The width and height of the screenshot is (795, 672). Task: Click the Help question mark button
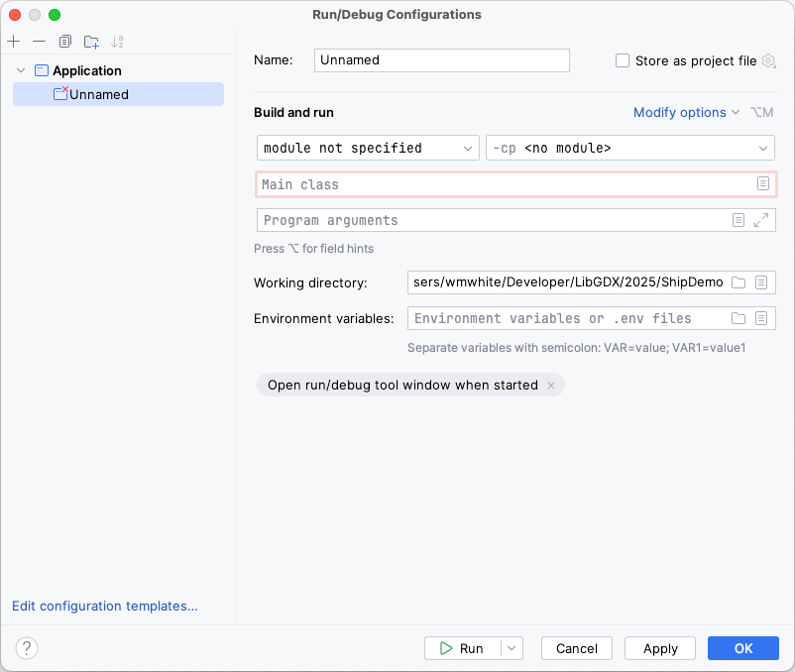pyautogui.click(x=27, y=648)
